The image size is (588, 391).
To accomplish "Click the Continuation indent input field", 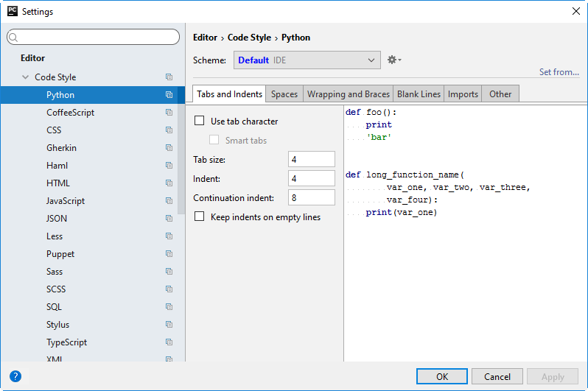I will pyautogui.click(x=312, y=197).
